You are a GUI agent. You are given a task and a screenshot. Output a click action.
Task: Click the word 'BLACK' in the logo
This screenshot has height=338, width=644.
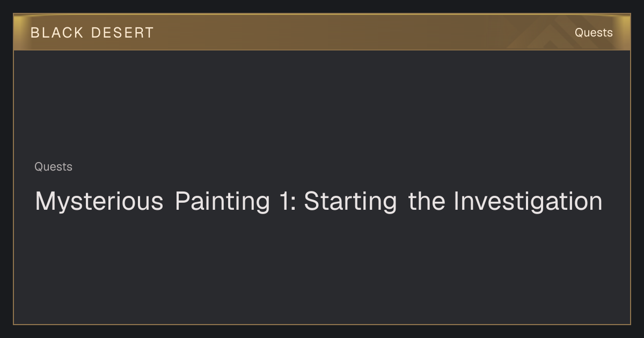pyautogui.click(x=57, y=33)
